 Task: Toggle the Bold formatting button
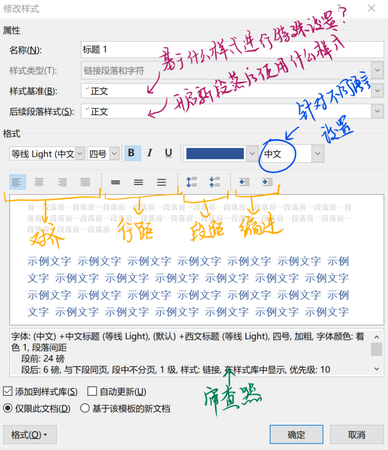pos(132,153)
